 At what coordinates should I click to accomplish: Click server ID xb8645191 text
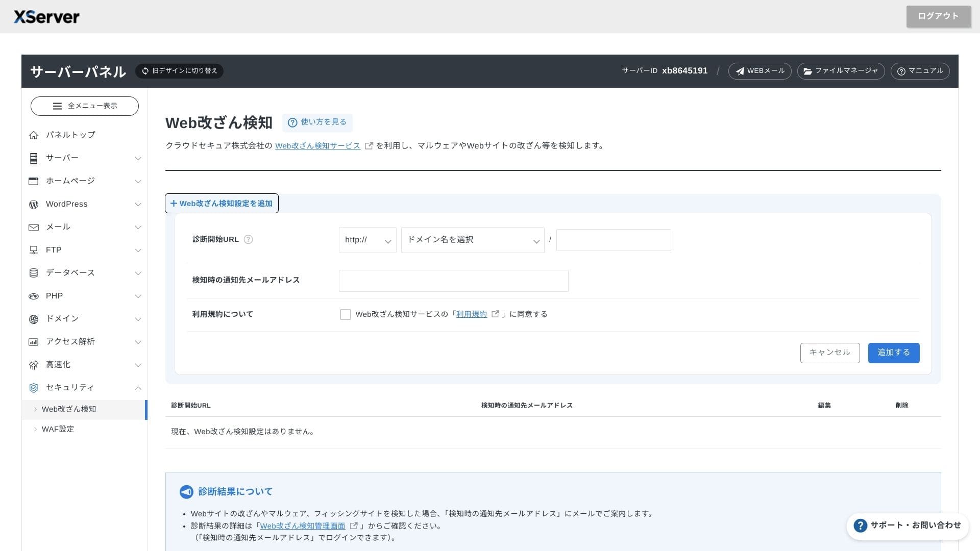click(684, 71)
